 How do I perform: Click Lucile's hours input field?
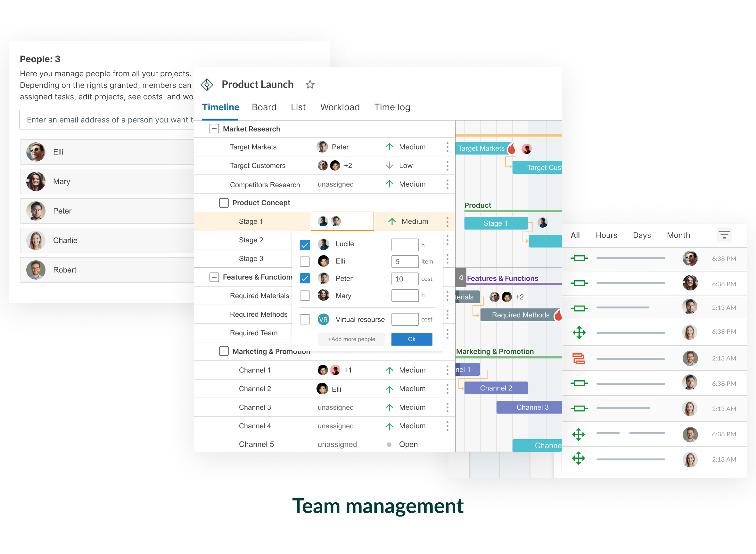click(x=405, y=245)
